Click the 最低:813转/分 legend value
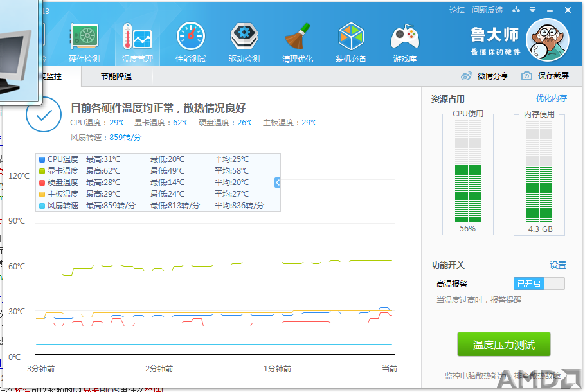585x392 pixels. (x=175, y=206)
